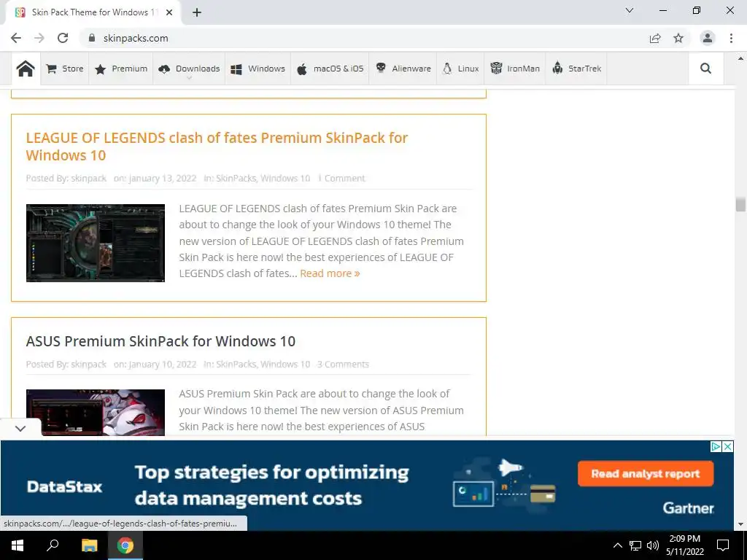The image size is (747, 560).
Task: Click the Chrome taskbar icon
Action: point(125,545)
